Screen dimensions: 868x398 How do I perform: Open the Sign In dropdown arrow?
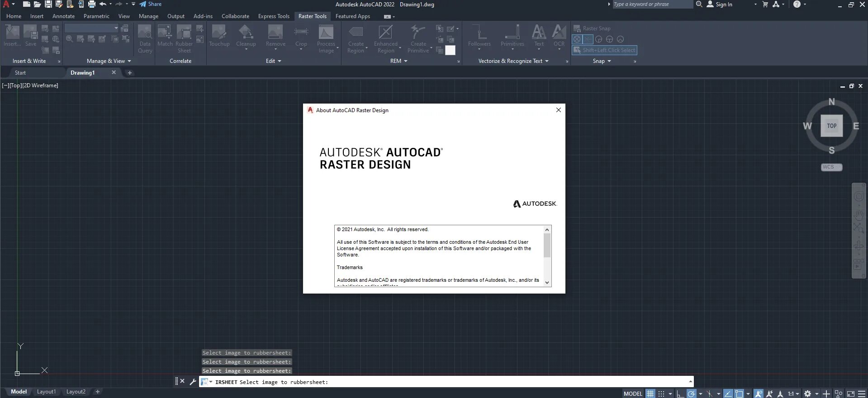(755, 4)
